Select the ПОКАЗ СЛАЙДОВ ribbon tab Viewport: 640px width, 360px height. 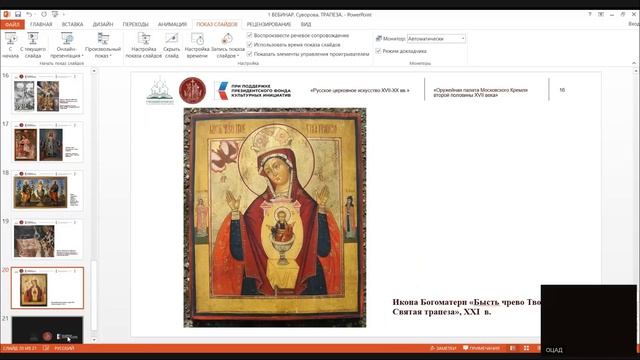[217, 24]
